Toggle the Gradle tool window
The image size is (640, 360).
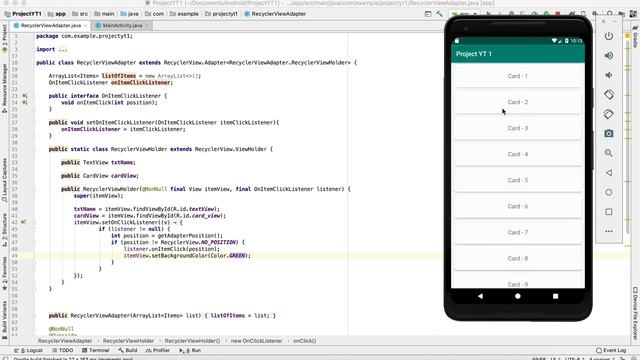click(x=635, y=37)
